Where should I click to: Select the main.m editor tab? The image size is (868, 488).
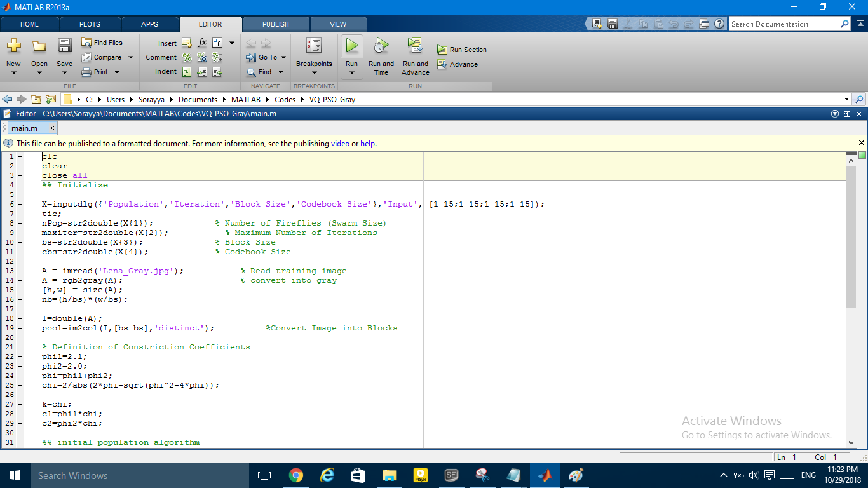click(x=25, y=128)
